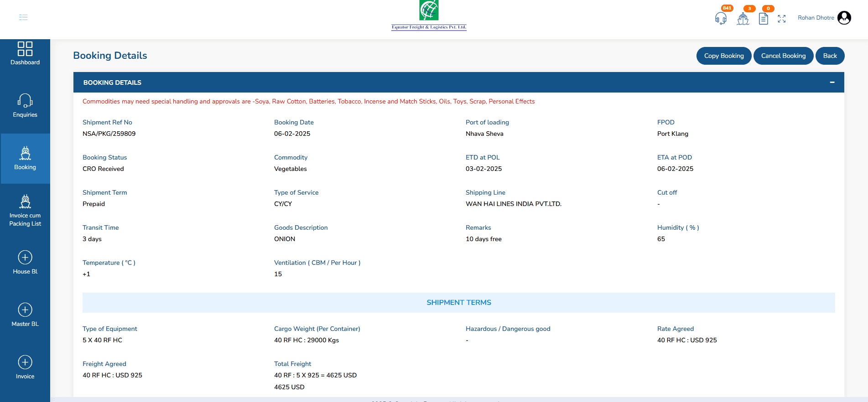The image size is (868, 402).
Task: Toggle the hamburger sidebar menu icon
Action: point(23,17)
